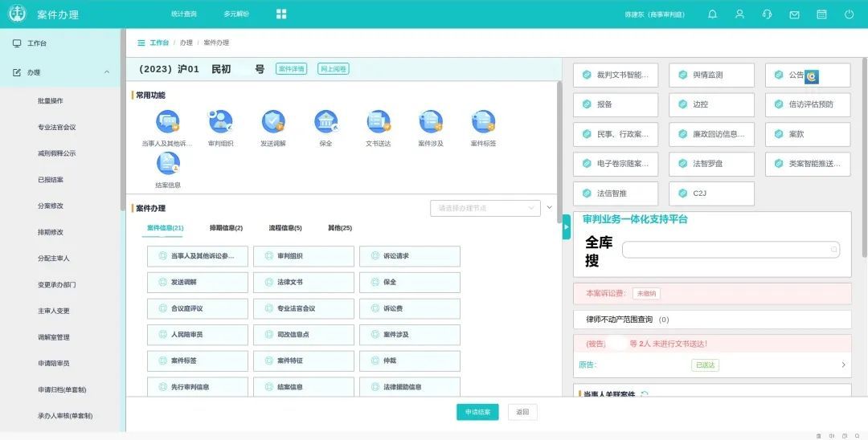Open the grid apps icon in top bar
The width and height of the screenshot is (868, 440).
pyautogui.click(x=281, y=14)
